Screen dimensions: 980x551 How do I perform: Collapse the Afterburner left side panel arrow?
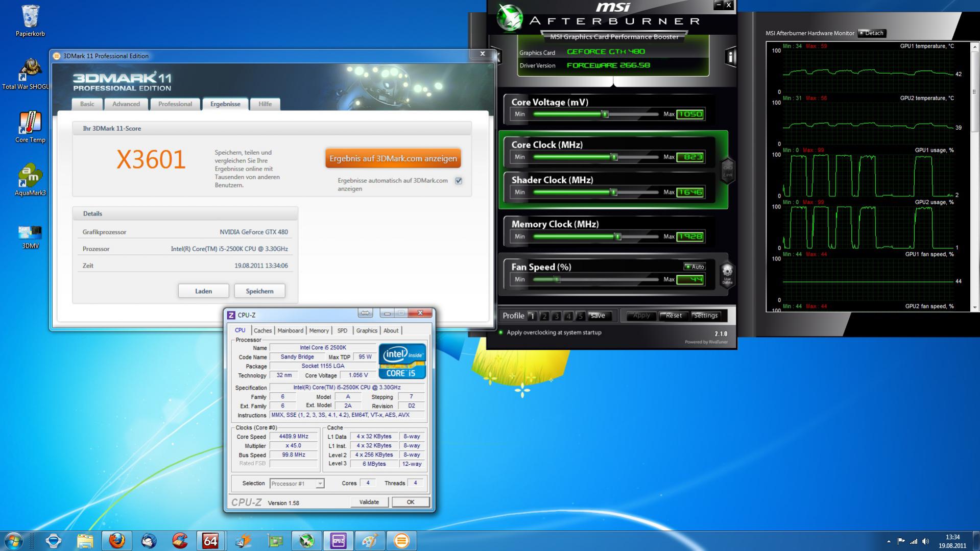click(498, 56)
